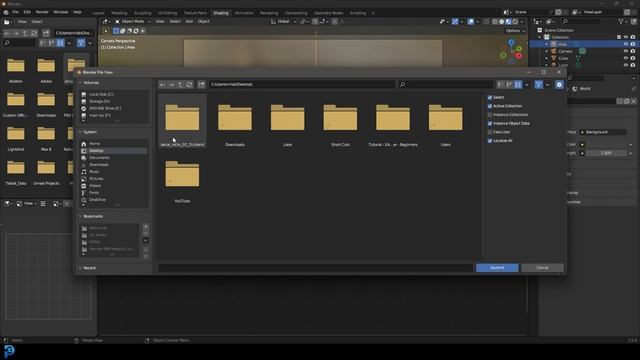Refresh background file browser list
Viewport: 640px width, 360px height.
[34, 33]
